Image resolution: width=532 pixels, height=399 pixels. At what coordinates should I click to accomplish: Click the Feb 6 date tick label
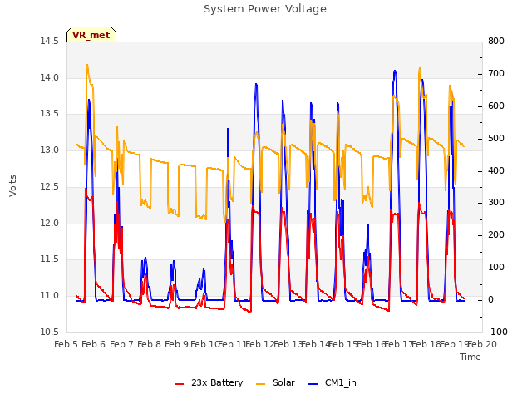94,345
